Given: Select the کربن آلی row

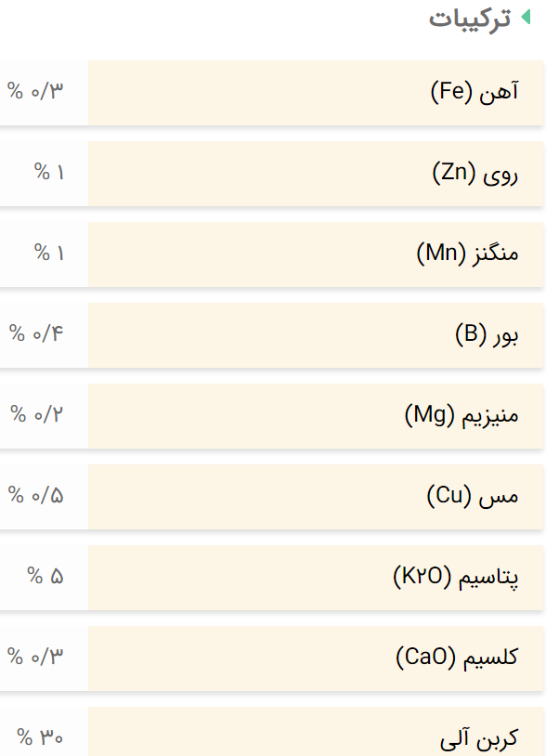Looking at the screenshot, I should pos(272,732).
